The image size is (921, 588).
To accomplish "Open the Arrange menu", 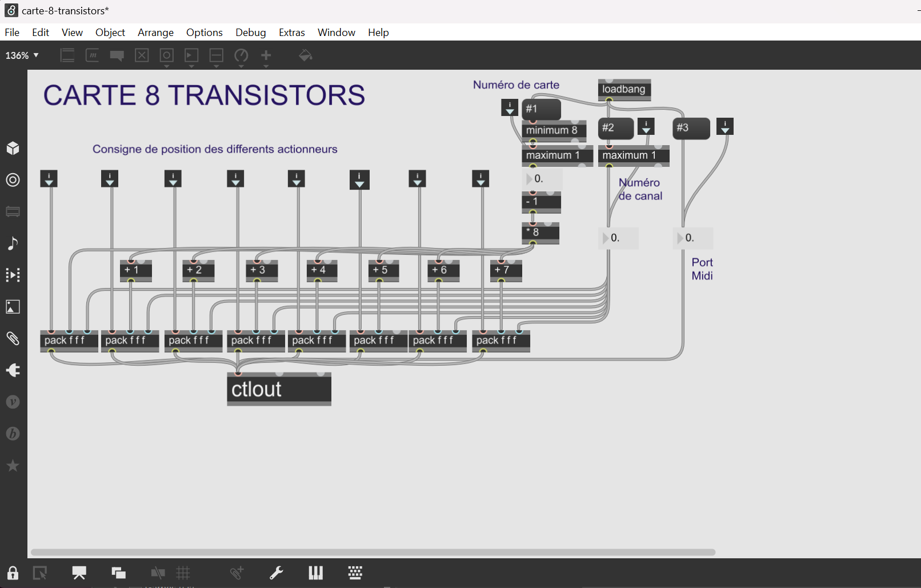I will (x=155, y=33).
